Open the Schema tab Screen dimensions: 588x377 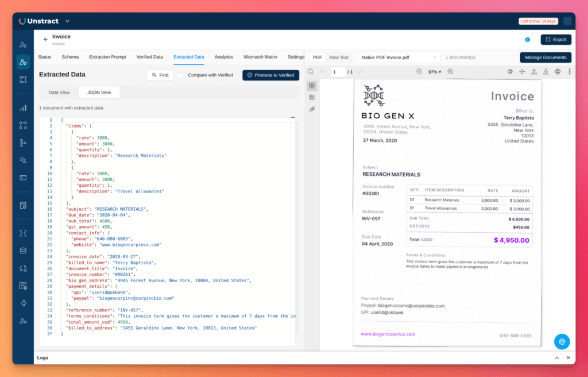click(x=70, y=57)
